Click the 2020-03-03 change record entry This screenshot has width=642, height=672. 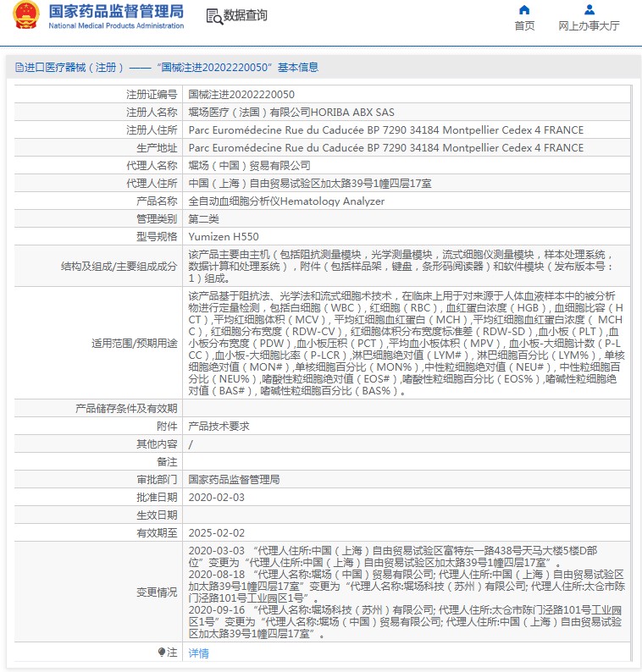[393, 556]
